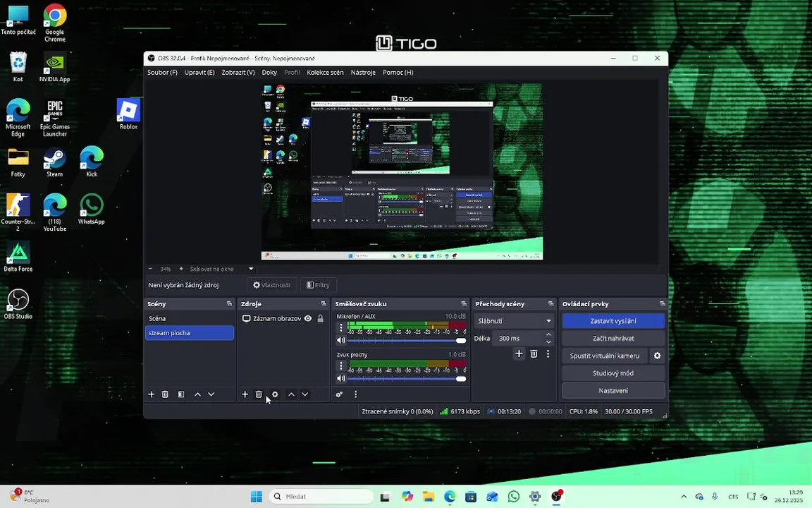Select the Scéna scene row
Screen dimensions: 812x508
190,318
